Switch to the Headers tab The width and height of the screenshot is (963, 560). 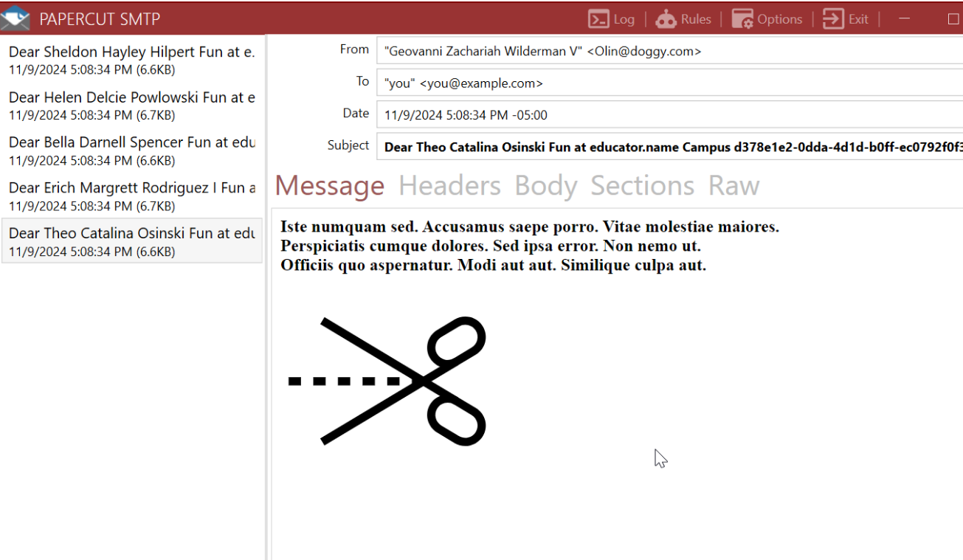450,186
